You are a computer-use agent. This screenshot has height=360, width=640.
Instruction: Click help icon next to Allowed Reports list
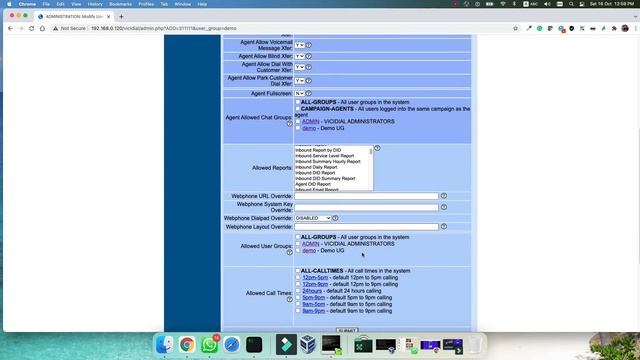click(x=377, y=148)
